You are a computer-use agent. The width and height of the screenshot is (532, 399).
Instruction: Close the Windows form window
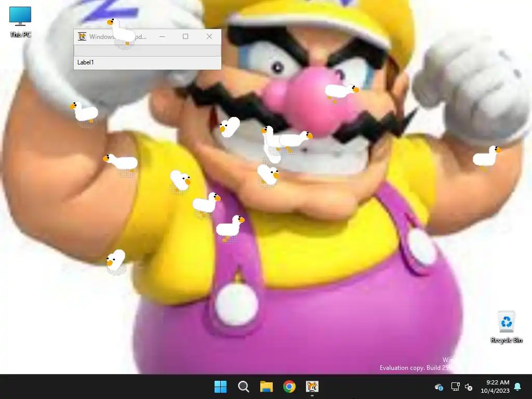[209, 36]
